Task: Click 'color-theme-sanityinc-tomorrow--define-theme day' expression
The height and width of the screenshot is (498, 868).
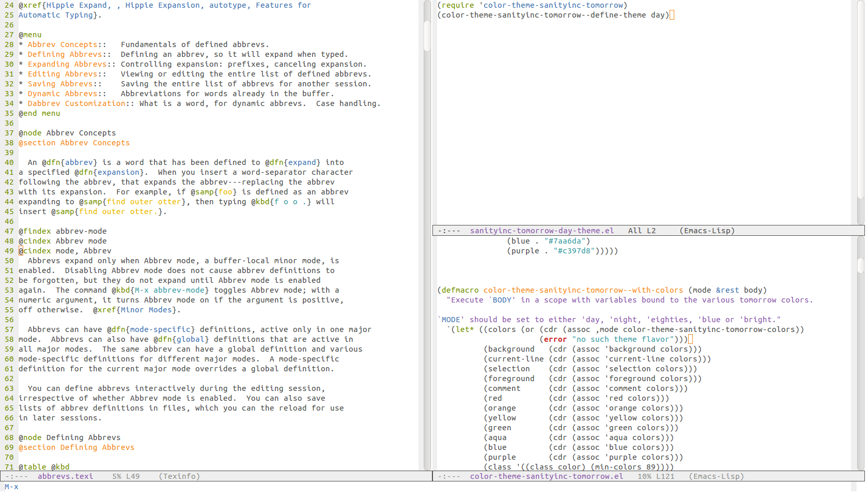Action: 553,15
